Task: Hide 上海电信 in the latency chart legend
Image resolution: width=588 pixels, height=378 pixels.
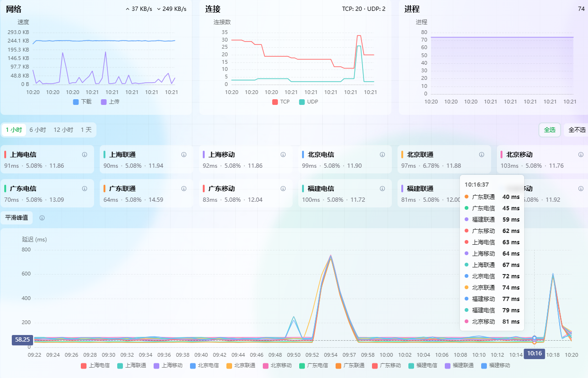Action: point(95,365)
